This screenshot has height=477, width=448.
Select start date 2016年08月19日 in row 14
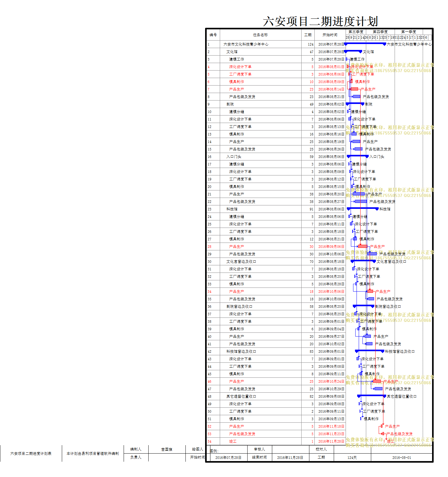331,142
